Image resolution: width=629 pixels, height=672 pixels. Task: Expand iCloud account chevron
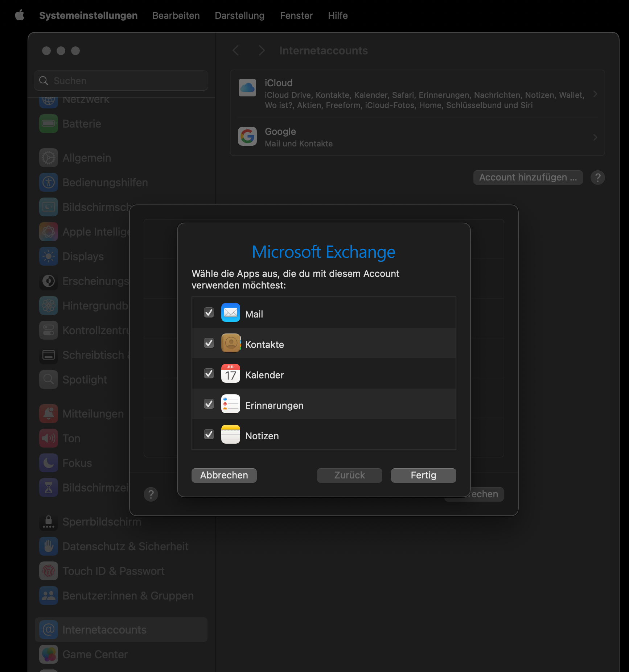click(x=595, y=94)
